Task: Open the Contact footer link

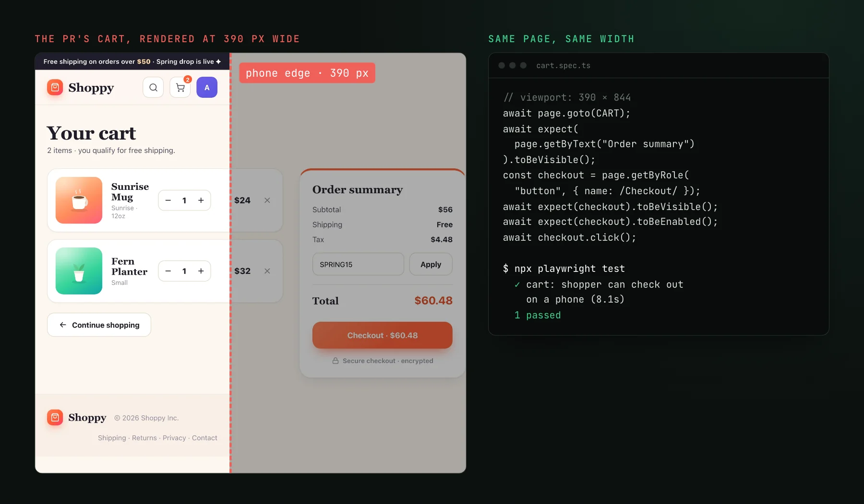Action: pos(204,438)
